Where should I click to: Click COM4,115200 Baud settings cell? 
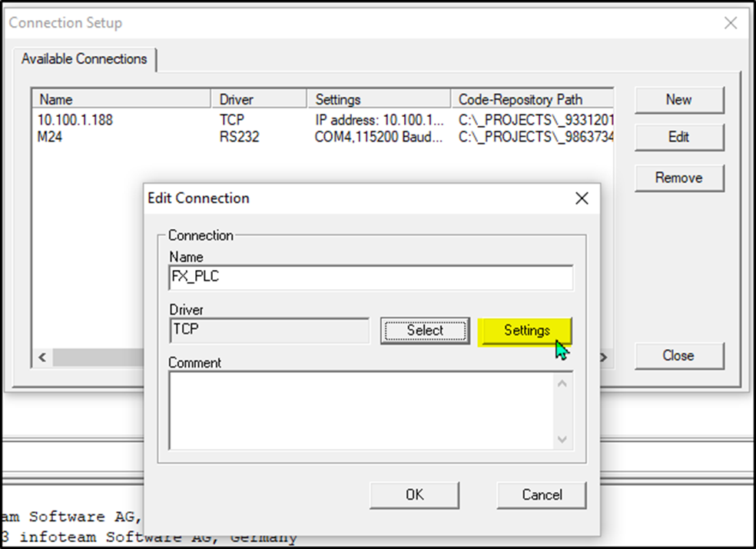379,137
